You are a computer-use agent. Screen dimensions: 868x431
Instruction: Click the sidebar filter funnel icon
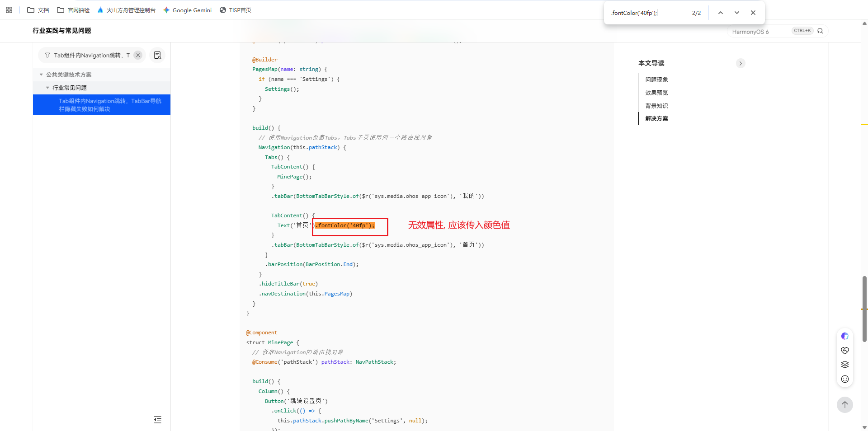pos(47,55)
